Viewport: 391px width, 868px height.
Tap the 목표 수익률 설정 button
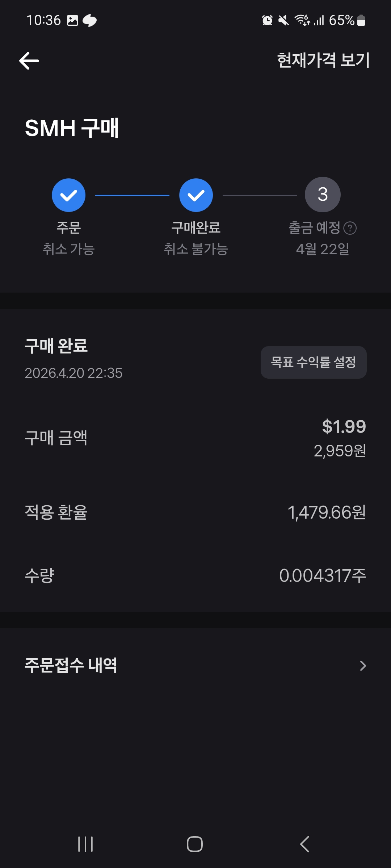314,362
